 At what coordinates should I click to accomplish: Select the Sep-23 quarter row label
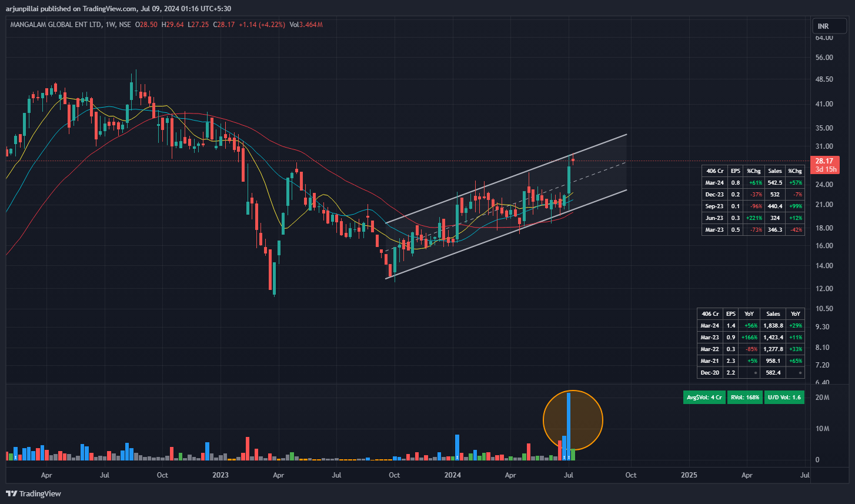click(x=715, y=206)
